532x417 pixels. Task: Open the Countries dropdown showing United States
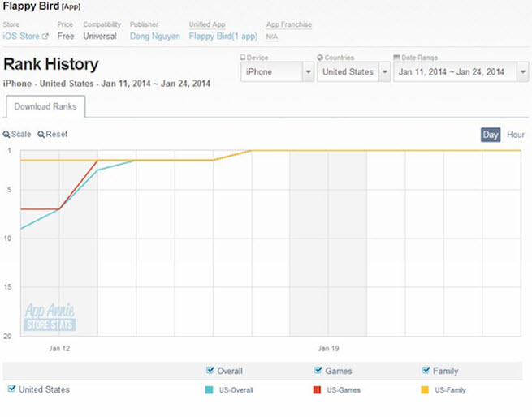point(353,71)
